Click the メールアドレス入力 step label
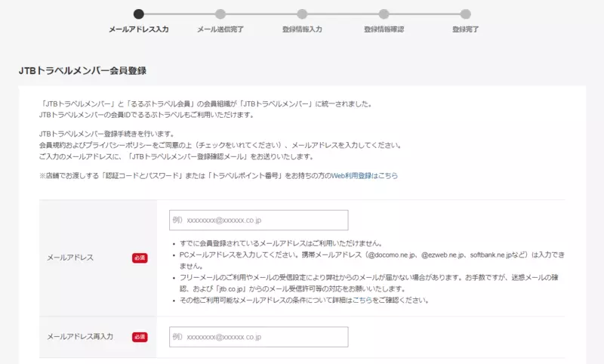 (x=139, y=29)
